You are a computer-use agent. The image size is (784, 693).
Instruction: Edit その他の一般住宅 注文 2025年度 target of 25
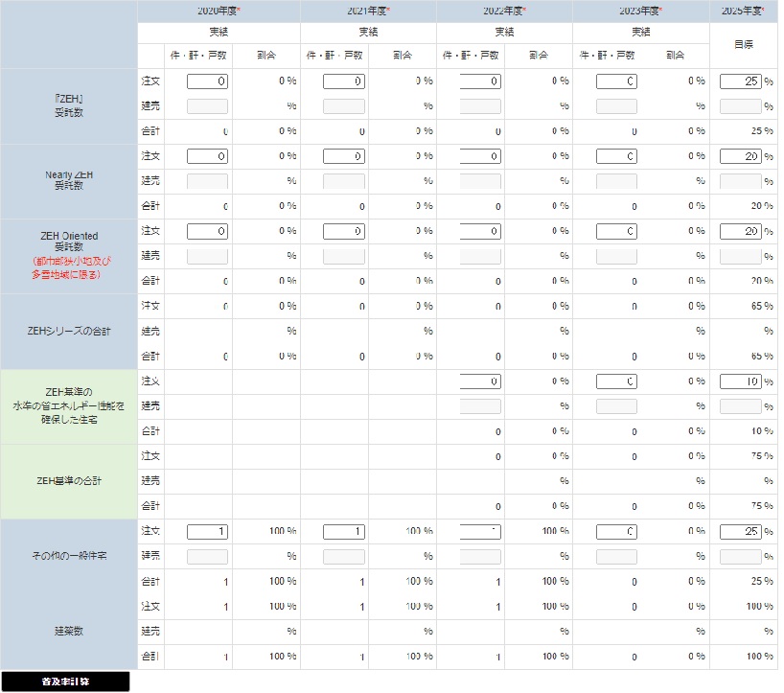click(x=741, y=532)
